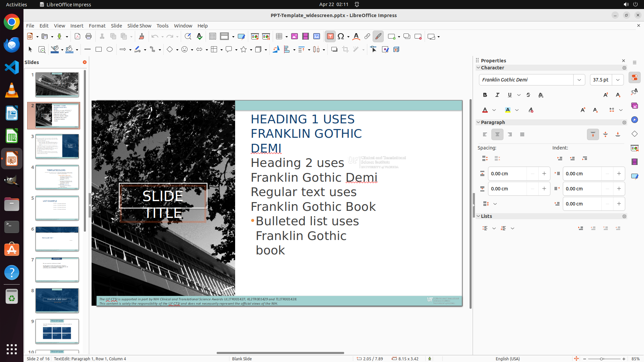Toggle Bold in Character panel
Viewport: 644px width, 362px height.
click(485, 95)
